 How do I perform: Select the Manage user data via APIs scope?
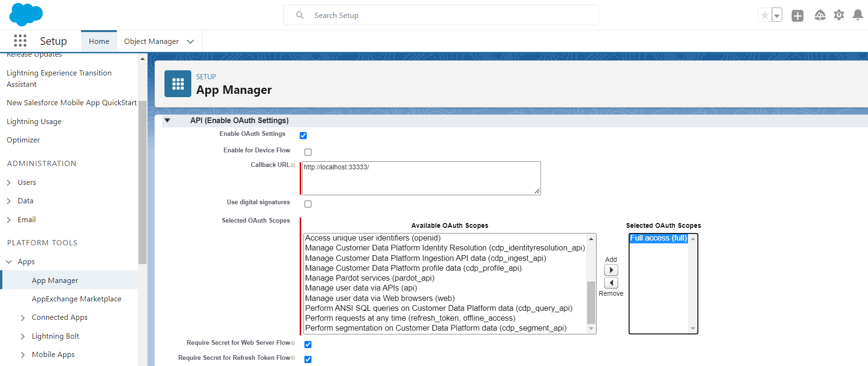[361, 288]
